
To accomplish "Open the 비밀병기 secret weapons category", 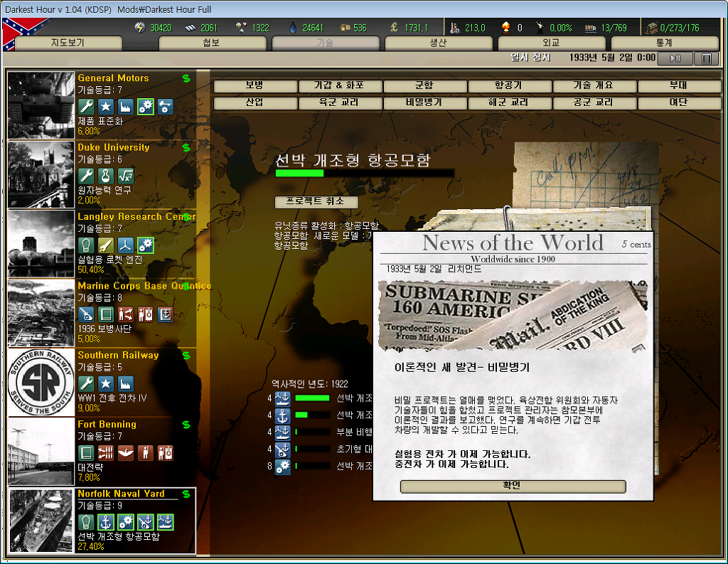I will (425, 102).
